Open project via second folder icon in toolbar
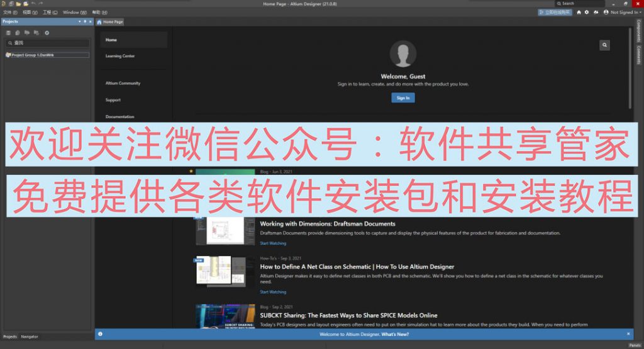This screenshot has width=644, height=349. 25,4
